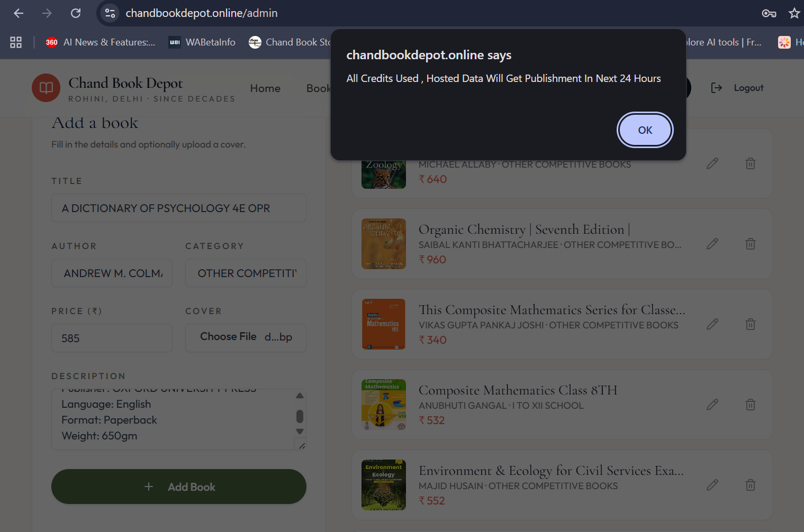Delete the Vikas Gupta Pankaj Joshi book
804x532 pixels.
pos(751,324)
